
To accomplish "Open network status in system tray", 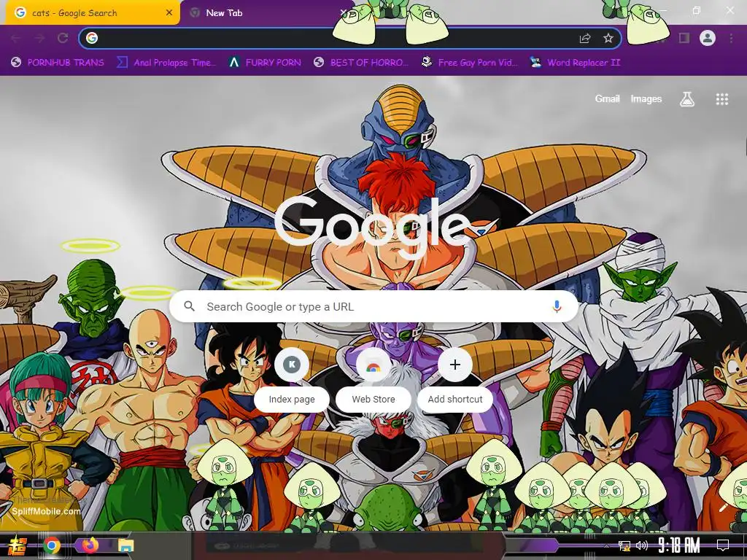I will pyautogui.click(x=624, y=545).
